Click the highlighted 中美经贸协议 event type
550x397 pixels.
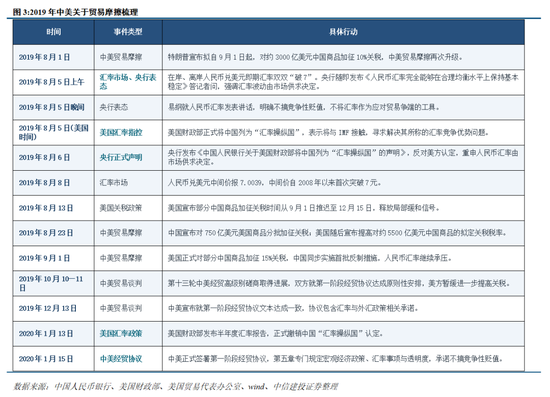(121, 359)
